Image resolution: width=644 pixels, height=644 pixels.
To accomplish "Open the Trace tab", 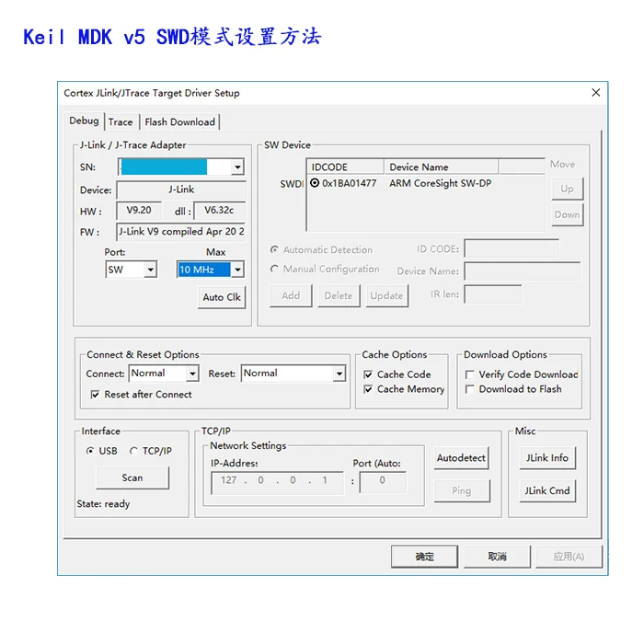I will [121, 122].
